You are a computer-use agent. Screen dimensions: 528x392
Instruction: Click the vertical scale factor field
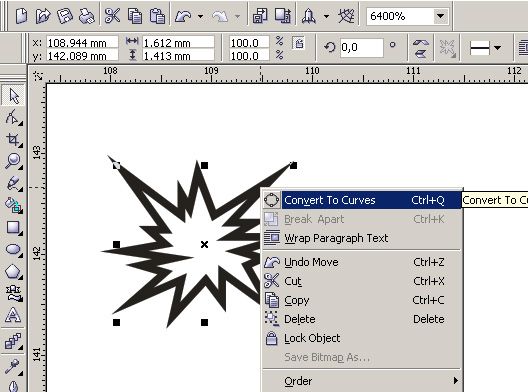click(249, 56)
